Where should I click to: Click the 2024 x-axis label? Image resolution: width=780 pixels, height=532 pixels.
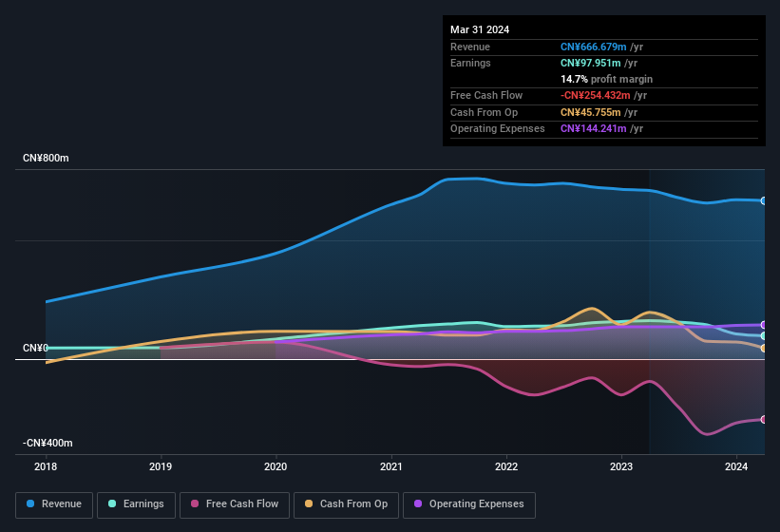tap(736, 466)
